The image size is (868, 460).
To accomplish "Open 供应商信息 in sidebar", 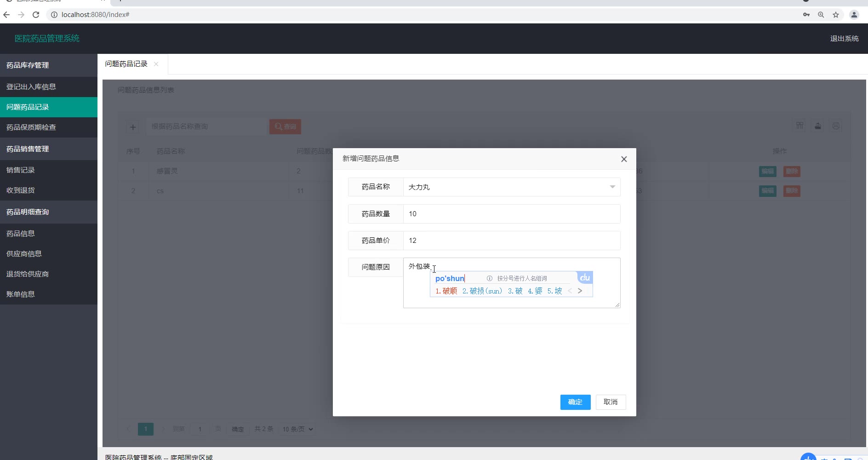I will [49, 254].
